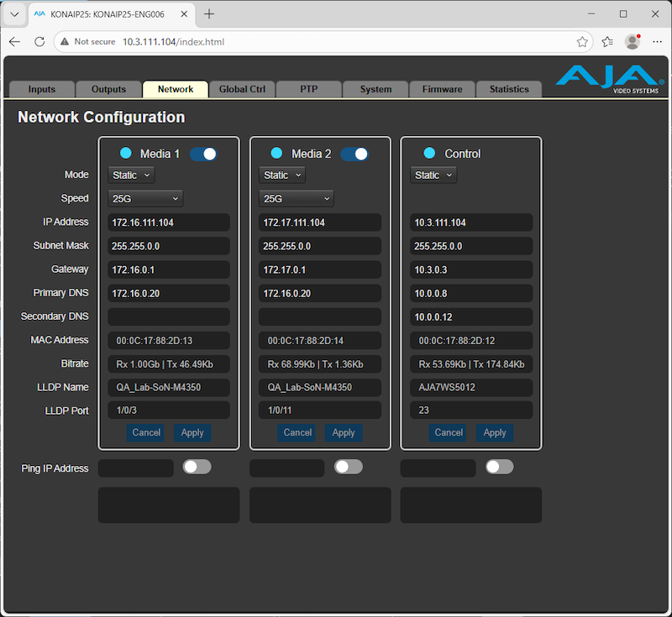Open the Mode dropdown for Media 1
This screenshot has width=672, height=617.
pyautogui.click(x=130, y=175)
